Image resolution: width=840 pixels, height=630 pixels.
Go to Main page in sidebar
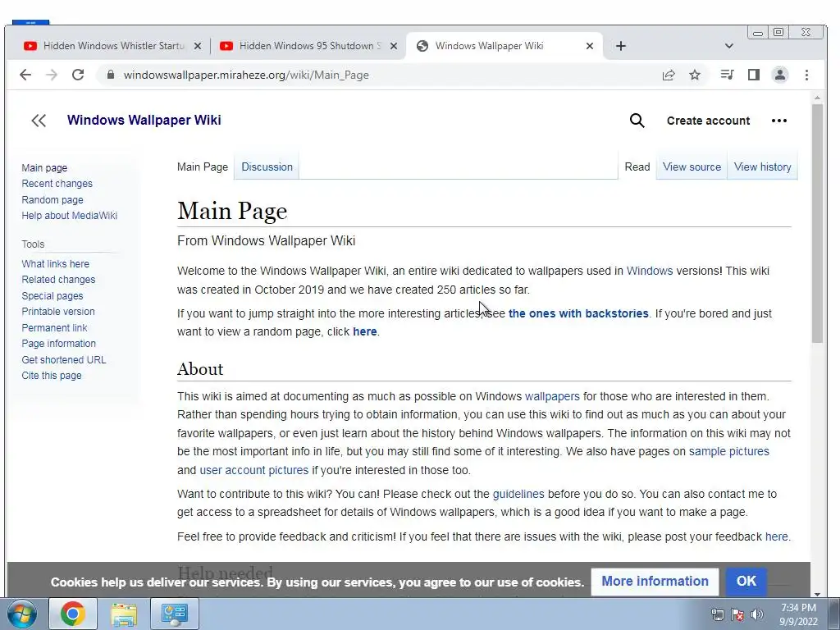[44, 167]
